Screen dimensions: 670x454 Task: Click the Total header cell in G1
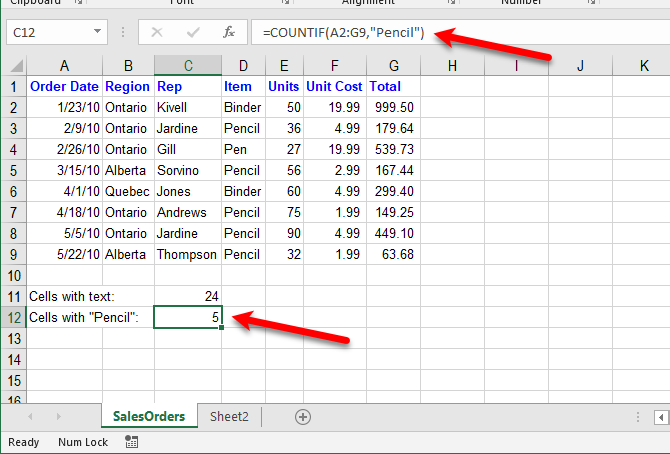pos(392,87)
